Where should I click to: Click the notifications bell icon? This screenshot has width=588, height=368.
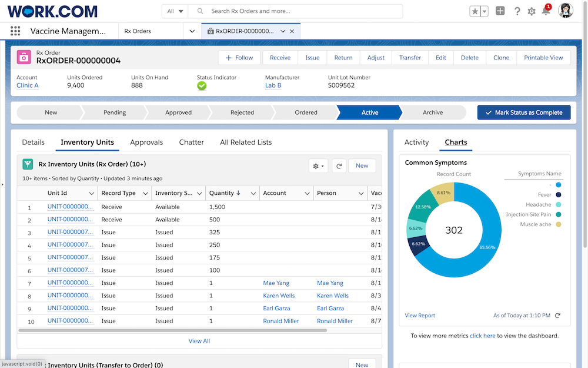[x=546, y=11]
